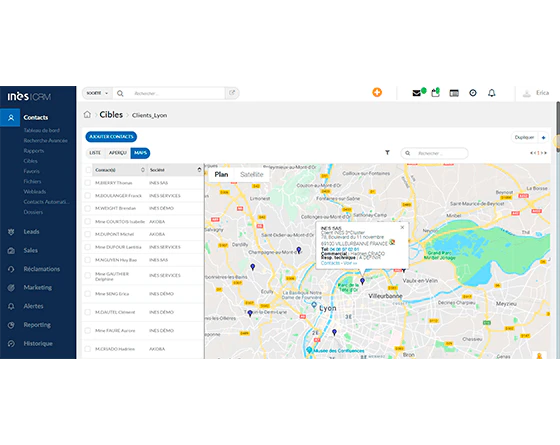Click the map pin near Champagne-au-Mont-d'Or
Screen dimensions: 560x445
299,250
